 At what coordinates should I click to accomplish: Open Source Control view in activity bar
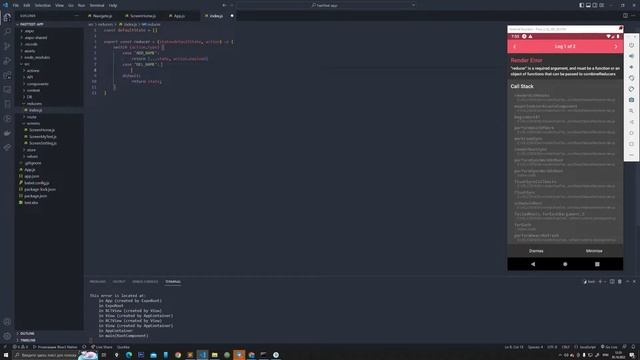point(7,46)
